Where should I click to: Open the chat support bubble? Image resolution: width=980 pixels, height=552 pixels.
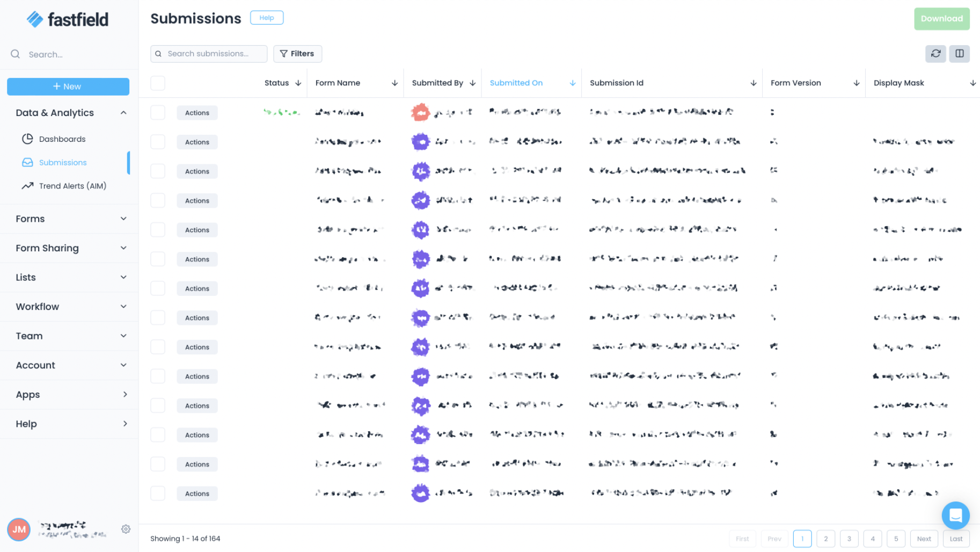coord(955,515)
